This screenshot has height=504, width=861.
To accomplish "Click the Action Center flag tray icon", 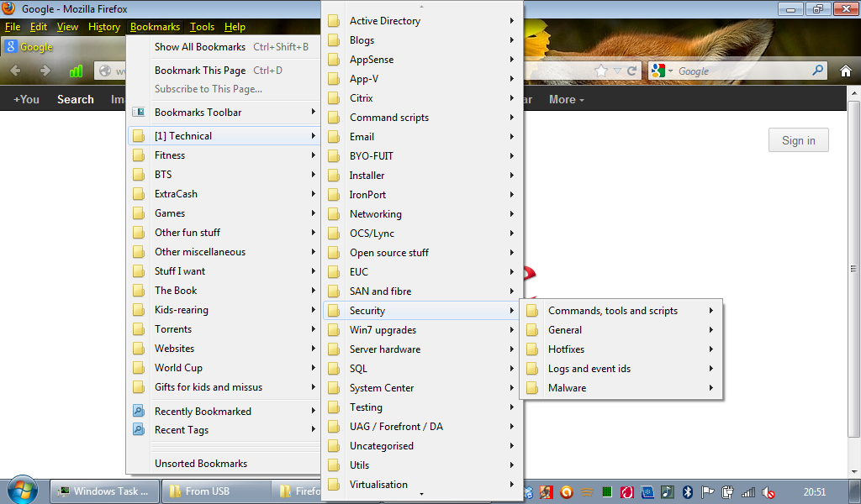I will [x=708, y=492].
